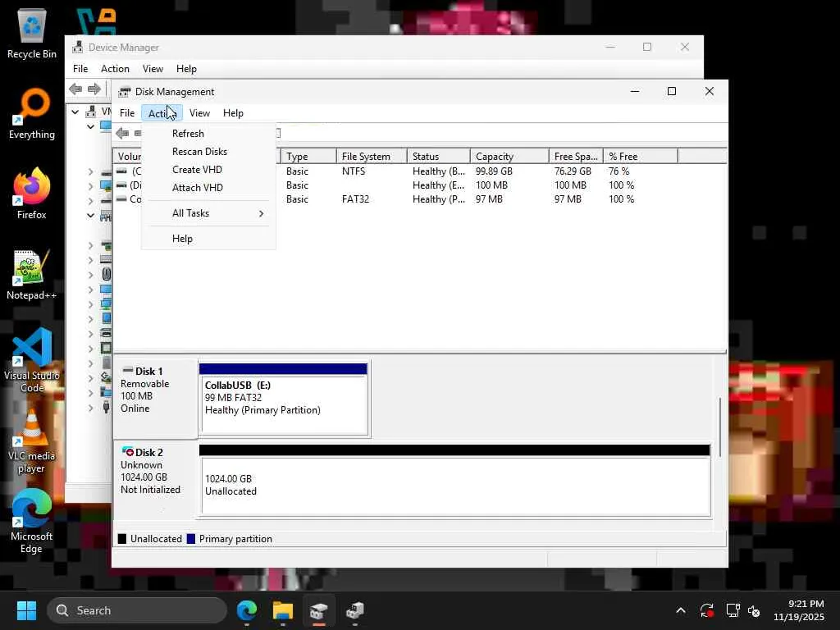
Task: Switch to Disk Management taskbar icon
Action: 319,610
